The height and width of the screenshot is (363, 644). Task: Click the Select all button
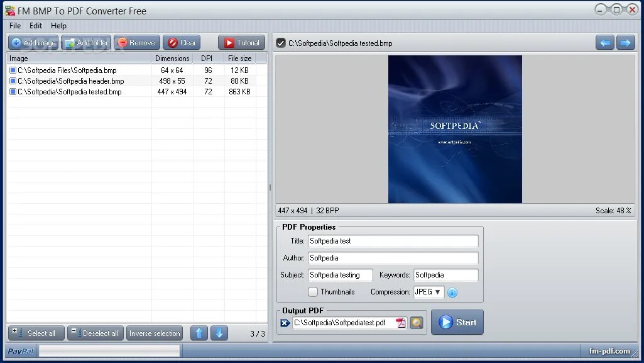[x=36, y=333]
